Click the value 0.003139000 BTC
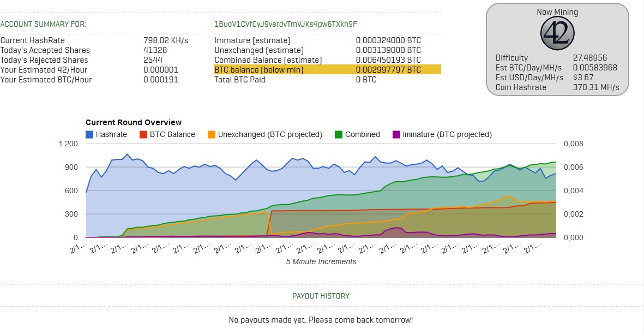Screen dimensions: 644x333 [x=389, y=50]
